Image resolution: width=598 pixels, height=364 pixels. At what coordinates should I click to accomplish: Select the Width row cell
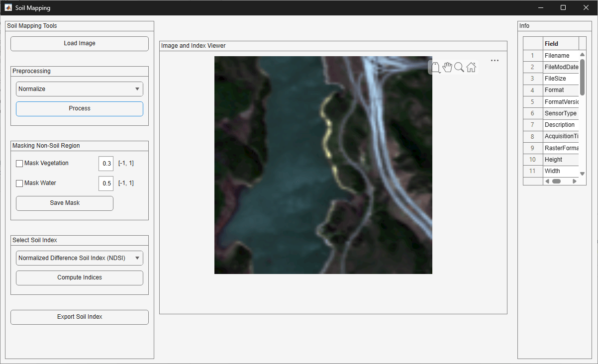click(x=561, y=171)
